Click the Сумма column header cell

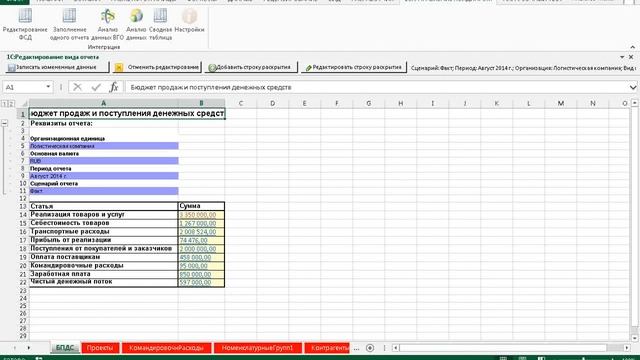(201, 206)
